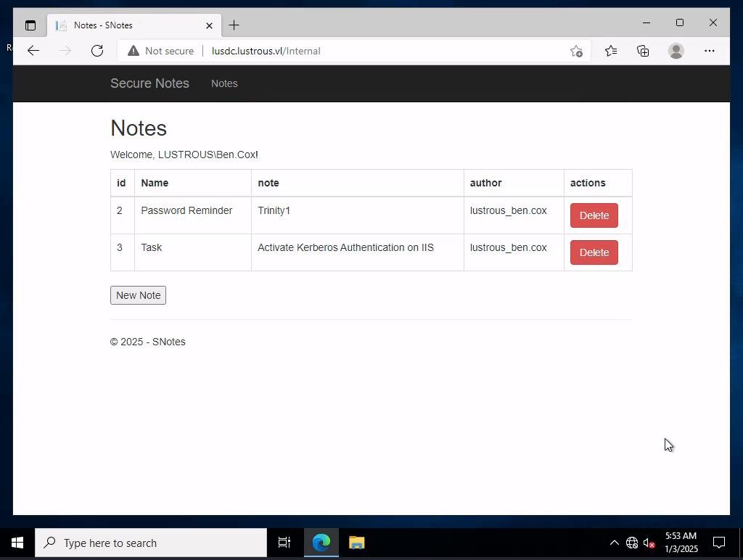This screenshot has height=560, width=743.
Task: Click the browser back arrow
Action: click(x=33, y=51)
